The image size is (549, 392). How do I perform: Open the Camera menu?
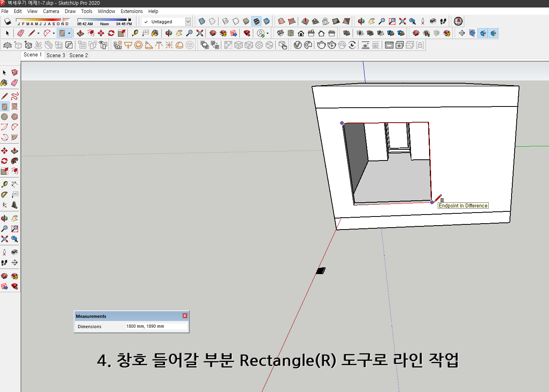click(x=51, y=11)
